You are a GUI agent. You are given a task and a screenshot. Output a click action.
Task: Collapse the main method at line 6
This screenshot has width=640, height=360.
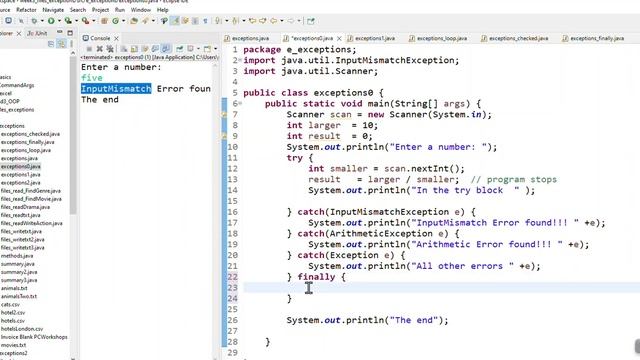point(240,103)
